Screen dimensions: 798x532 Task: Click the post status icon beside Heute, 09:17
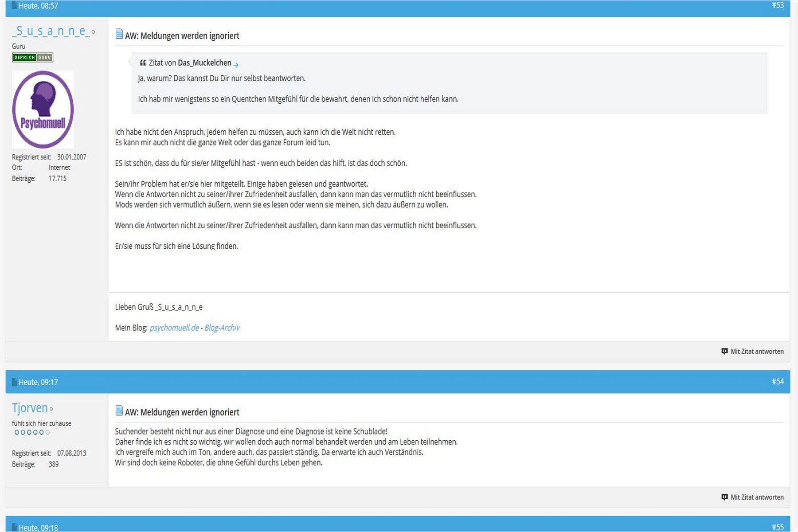click(14, 382)
